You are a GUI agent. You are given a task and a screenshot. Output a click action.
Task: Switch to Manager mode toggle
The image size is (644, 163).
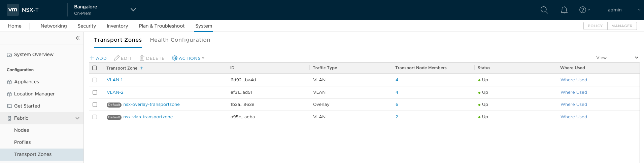coord(622,26)
